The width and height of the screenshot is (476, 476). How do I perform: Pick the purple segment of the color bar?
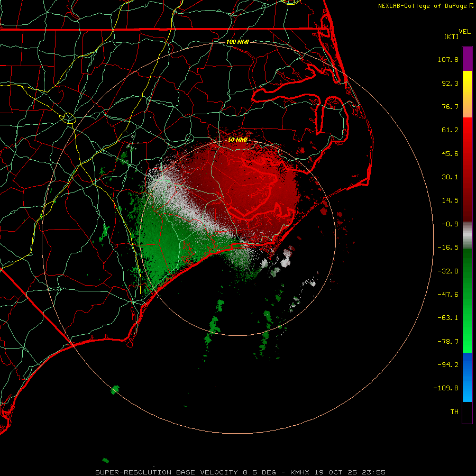click(x=467, y=59)
